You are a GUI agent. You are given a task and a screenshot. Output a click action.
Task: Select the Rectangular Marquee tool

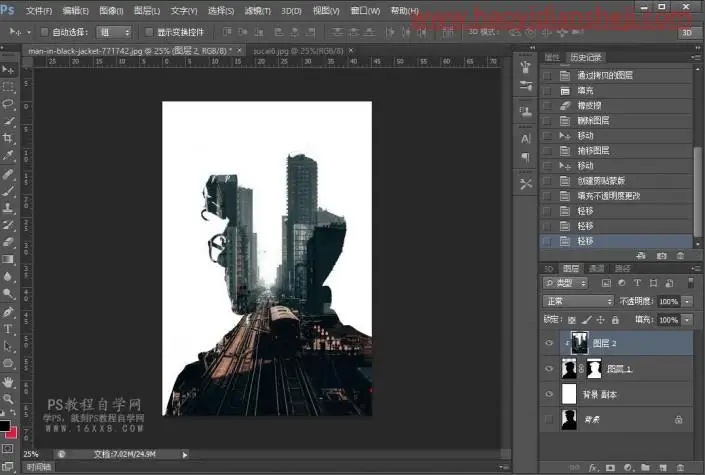pyautogui.click(x=8, y=87)
